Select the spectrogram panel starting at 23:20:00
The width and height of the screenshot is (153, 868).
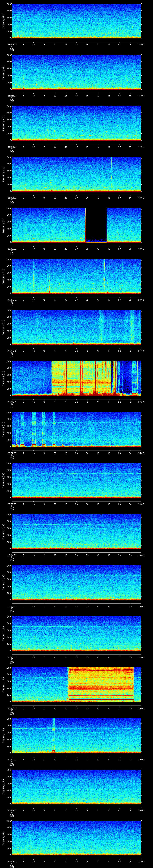click(x=76, y=327)
